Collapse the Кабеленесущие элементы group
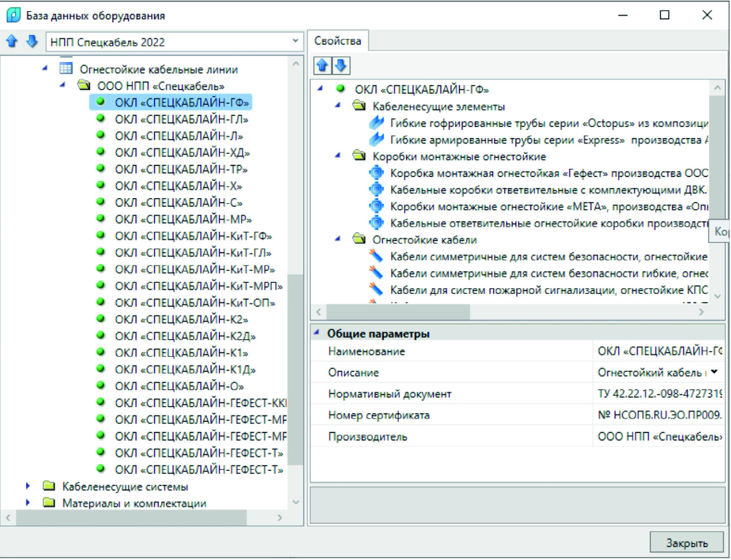The width and height of the screenshot is (731, 560). [x=338, y=105]
